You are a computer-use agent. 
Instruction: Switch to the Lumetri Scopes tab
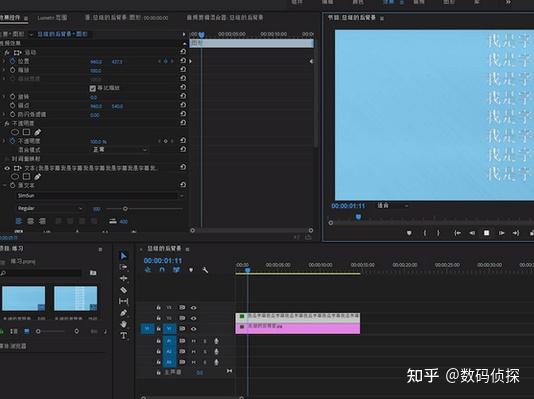[52, 17]
